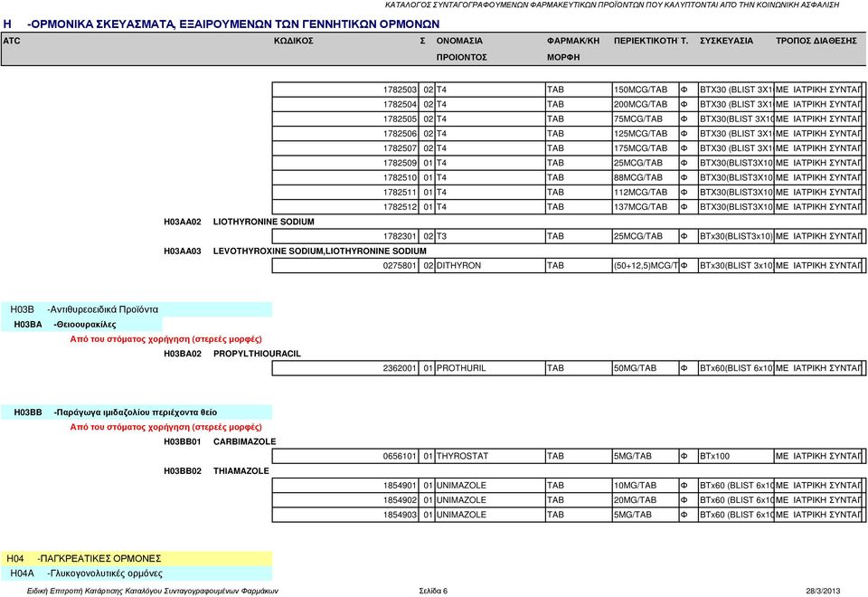Screen dimensions: 868x597
Task: Click the 137MCG/TAB strength cell
Action: pos(646,207)
